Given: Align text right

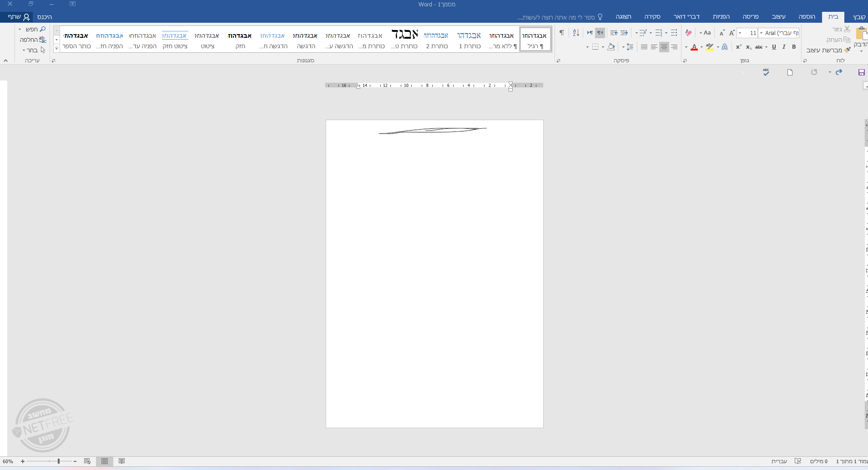Looking at the screenshot, I should (674, 47).
